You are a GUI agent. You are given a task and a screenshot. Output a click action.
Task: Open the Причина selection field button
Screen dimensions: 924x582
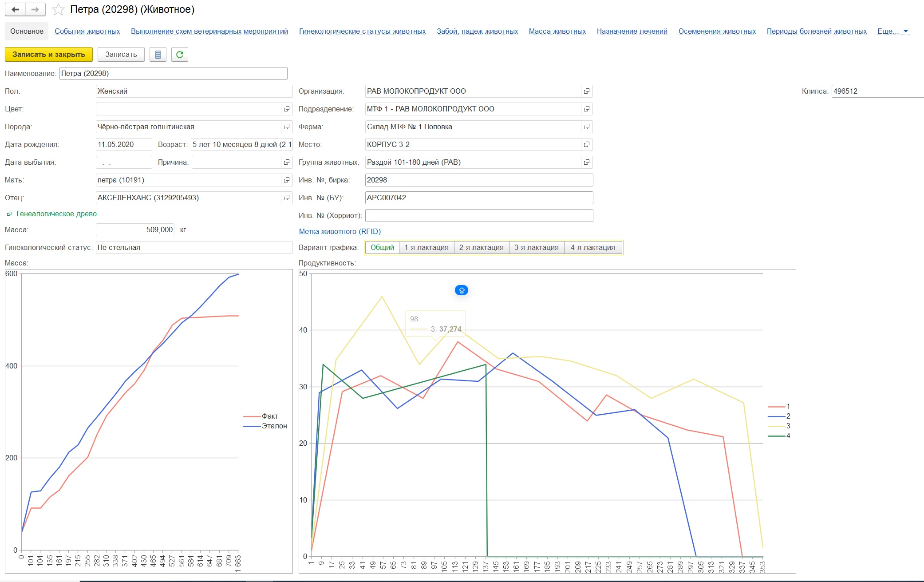coord(287,162)
